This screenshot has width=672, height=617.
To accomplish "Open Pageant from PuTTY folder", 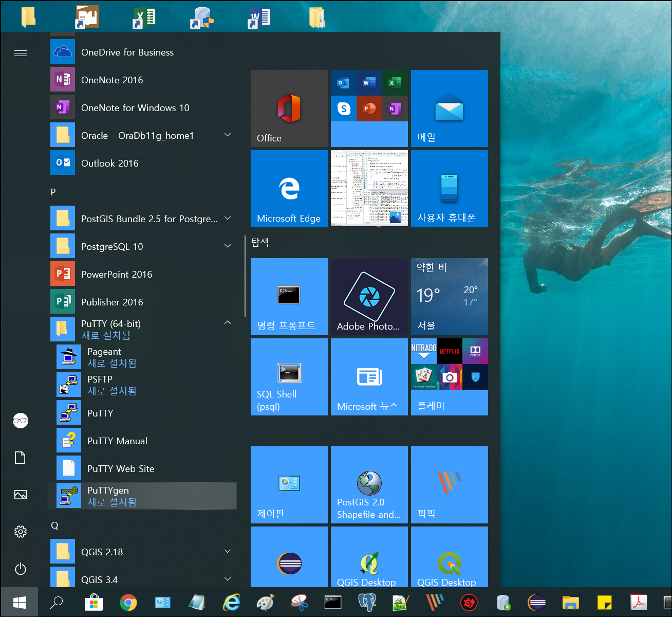I will click(x=143, y=357).
